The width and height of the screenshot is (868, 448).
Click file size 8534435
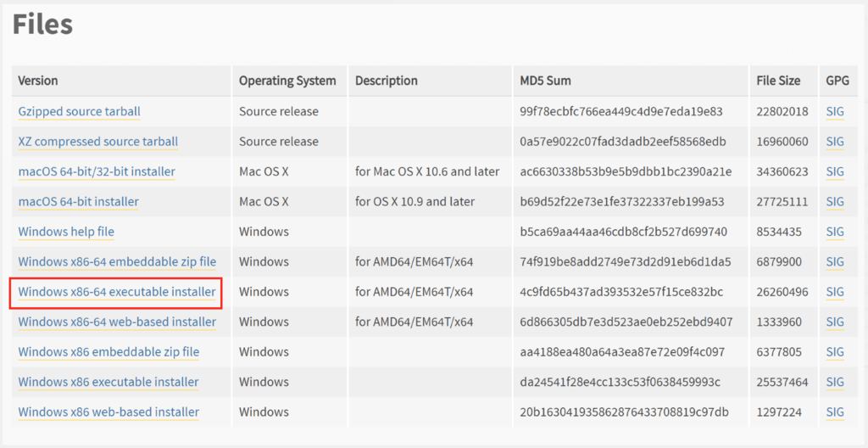click(780, 231)
